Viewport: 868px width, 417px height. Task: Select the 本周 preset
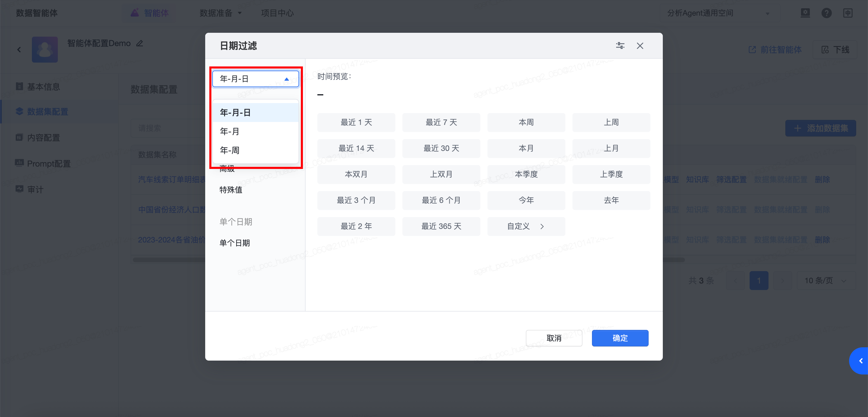pos(526,122)
